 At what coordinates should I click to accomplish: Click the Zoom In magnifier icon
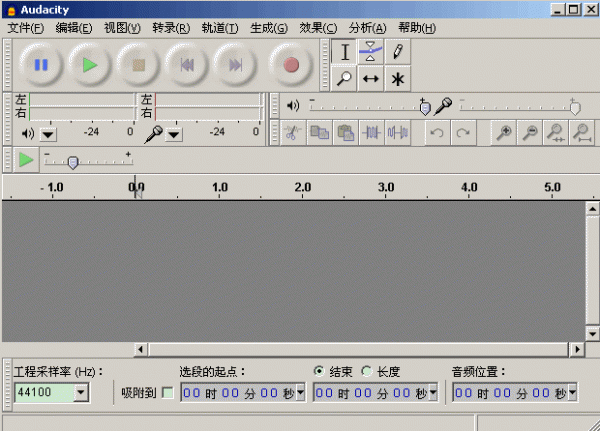tap(504, 133)
